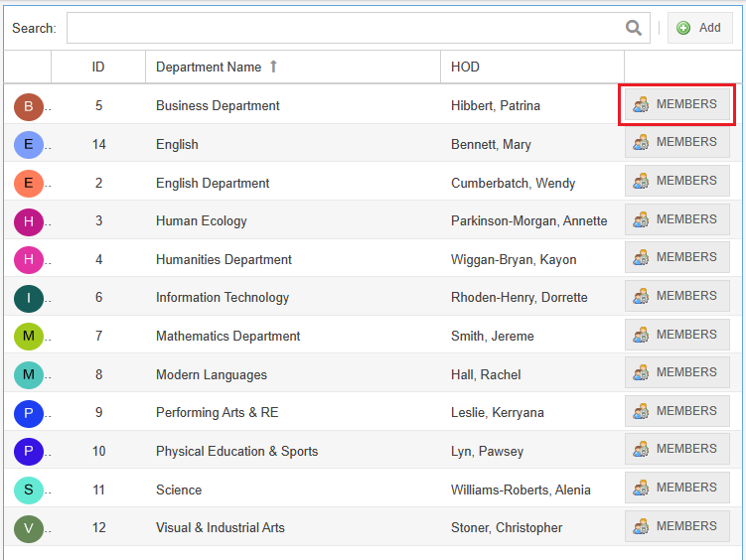Click HOD name Williams-Roberts, Alenia
This screenshot has height=560, width=746.
coord(521,490)
